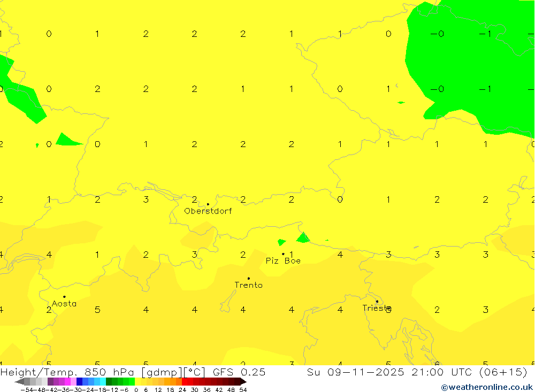This screenshot has width=535, height=392.
Task: Pick the dark green swatch in legend
Action: pos(109,382)
